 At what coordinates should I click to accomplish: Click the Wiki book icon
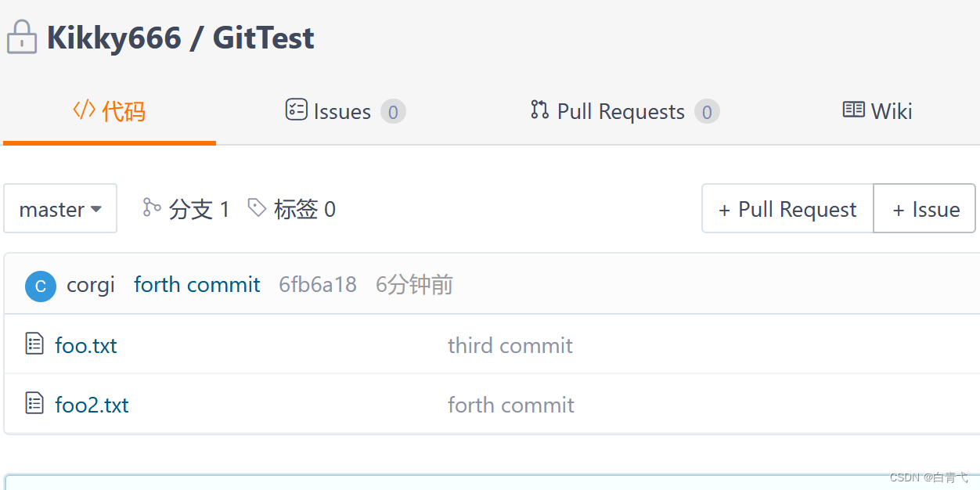click(853, 110)
